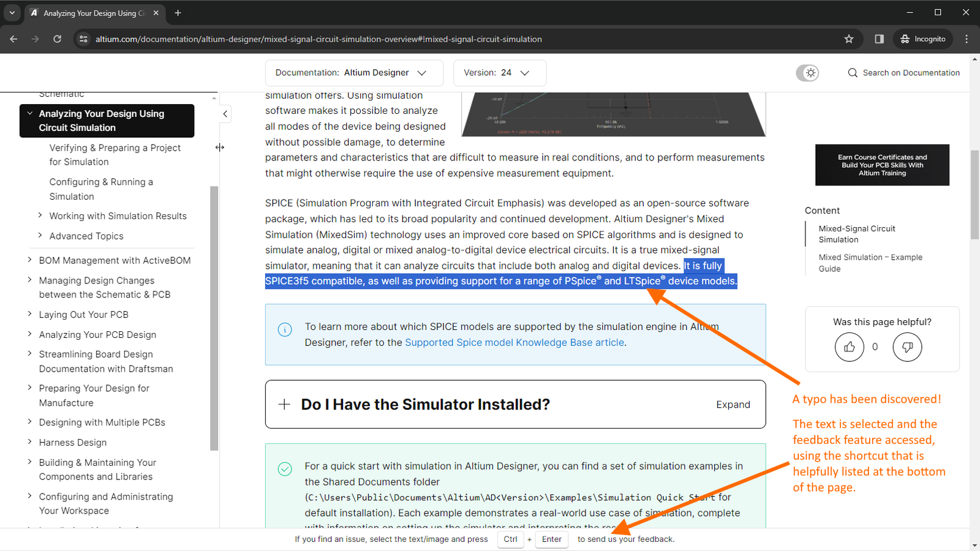This screenshot has height=551, width=980.
Task: Expand Building & Maintaining Your Components
Action: tap(29, 462)
